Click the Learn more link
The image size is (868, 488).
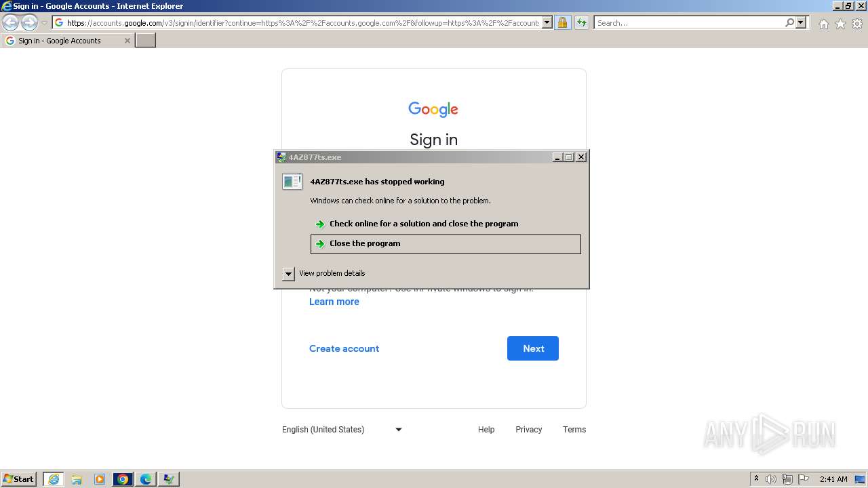pos(334,302)
